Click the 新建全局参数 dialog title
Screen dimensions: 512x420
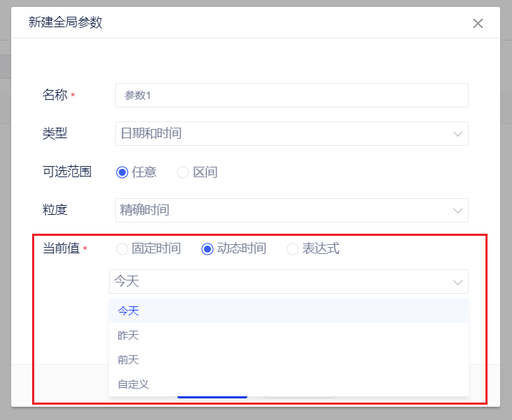point(65,22)
